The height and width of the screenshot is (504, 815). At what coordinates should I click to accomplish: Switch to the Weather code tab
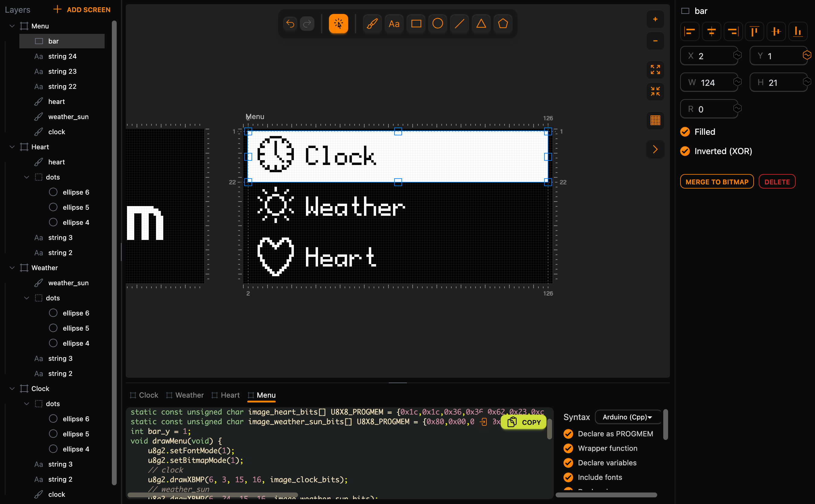coord(185,395)
